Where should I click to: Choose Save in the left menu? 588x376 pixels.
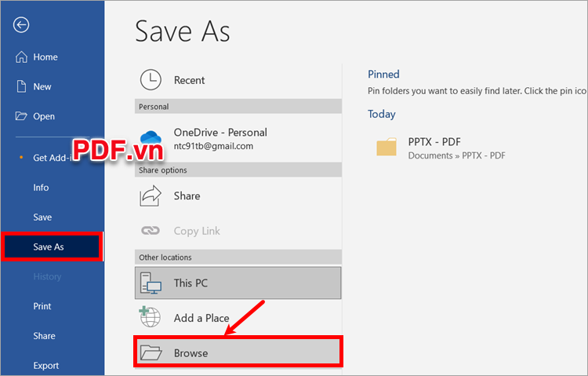pyautogui.click(x=42, y=217)
